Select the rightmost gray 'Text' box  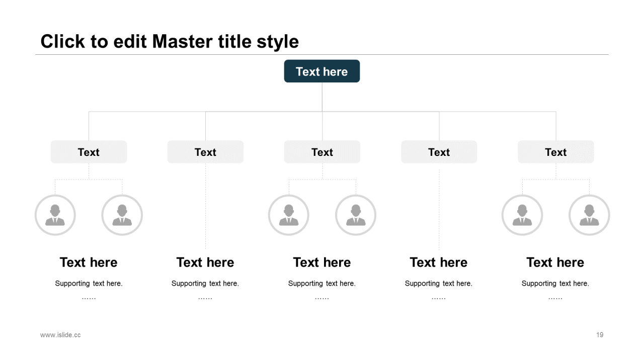tap(555, 152)
